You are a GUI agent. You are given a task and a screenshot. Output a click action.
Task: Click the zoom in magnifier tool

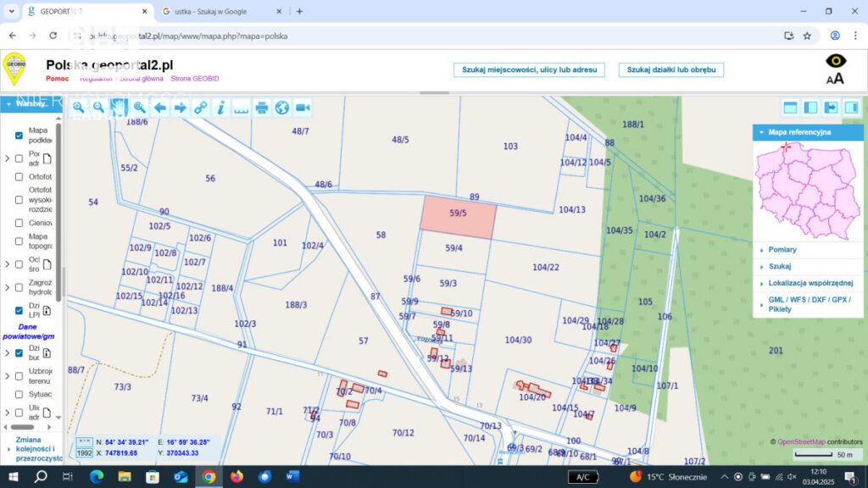coord(78,108)
